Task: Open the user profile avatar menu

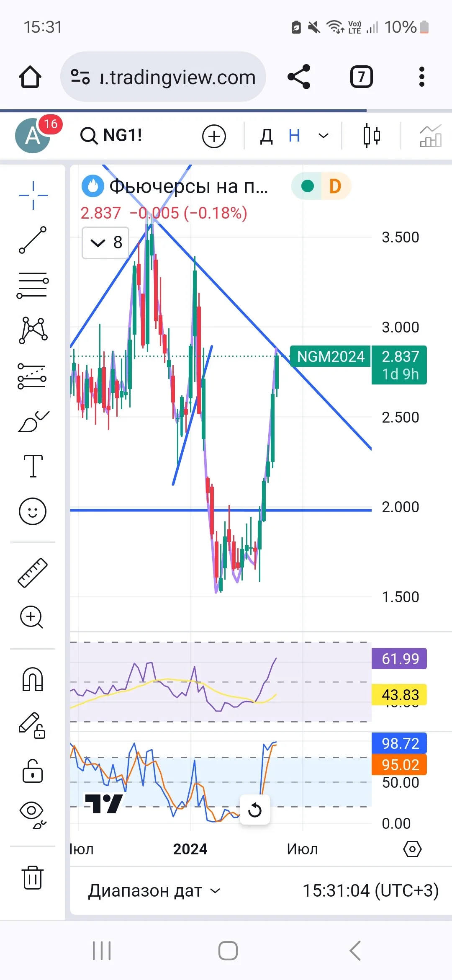Action: [x=33, y=136]
